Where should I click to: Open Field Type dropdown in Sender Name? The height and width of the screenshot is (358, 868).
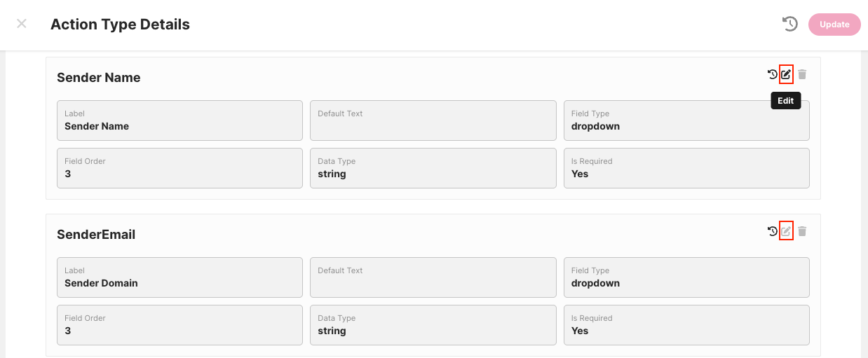click(686, 121)
